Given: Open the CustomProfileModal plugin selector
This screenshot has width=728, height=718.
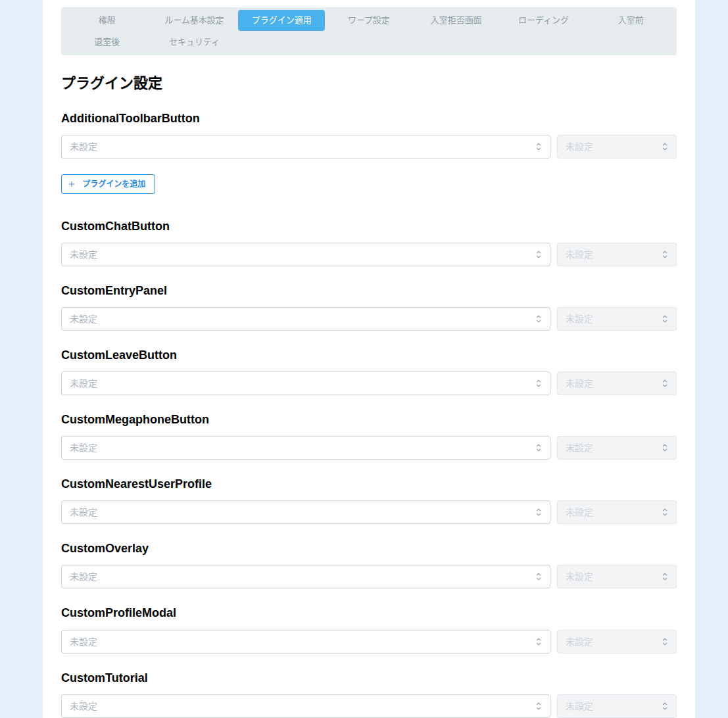Looking at the screenshot, I should [305, 642].
